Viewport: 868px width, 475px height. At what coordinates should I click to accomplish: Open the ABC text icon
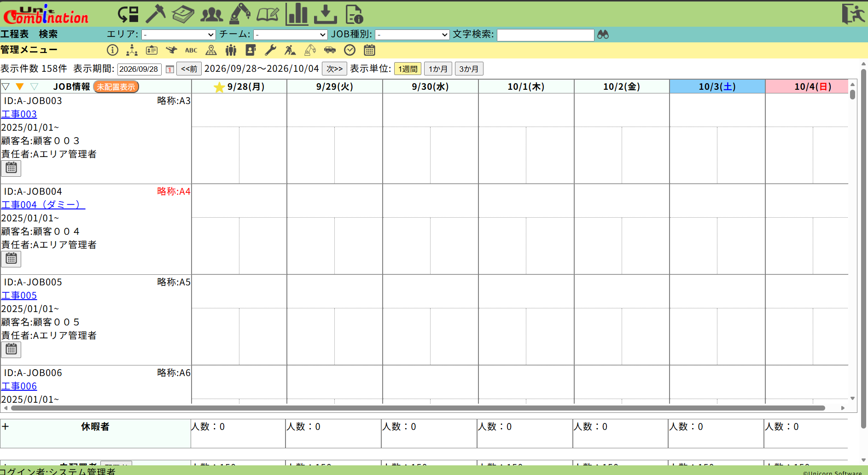click(191, 51)
